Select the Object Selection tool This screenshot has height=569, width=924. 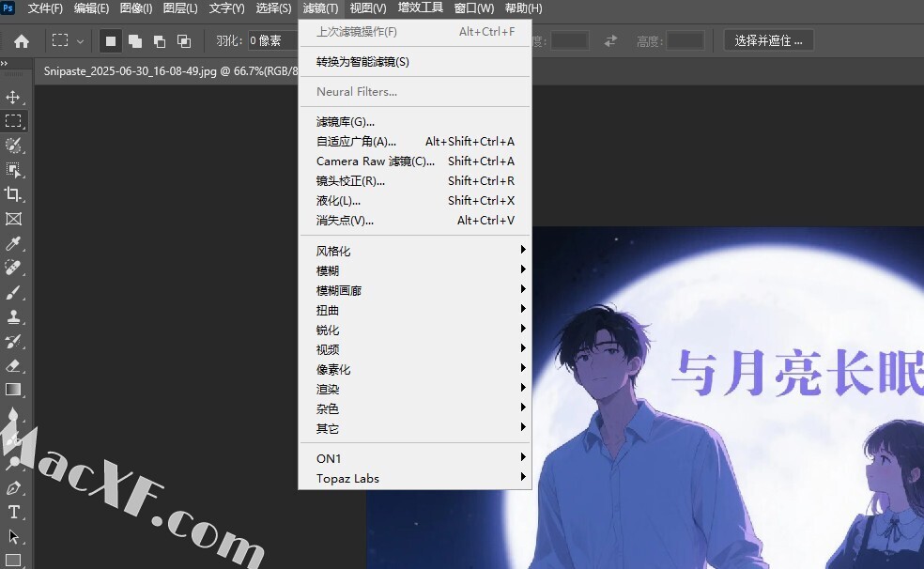[x=13, y=170]
